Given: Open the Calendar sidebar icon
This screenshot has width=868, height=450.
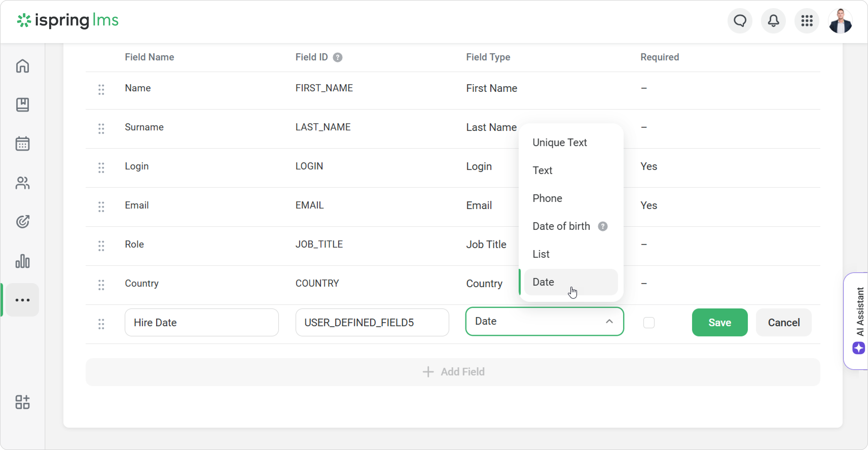Looking at the screenshot, I should [22, 144].
